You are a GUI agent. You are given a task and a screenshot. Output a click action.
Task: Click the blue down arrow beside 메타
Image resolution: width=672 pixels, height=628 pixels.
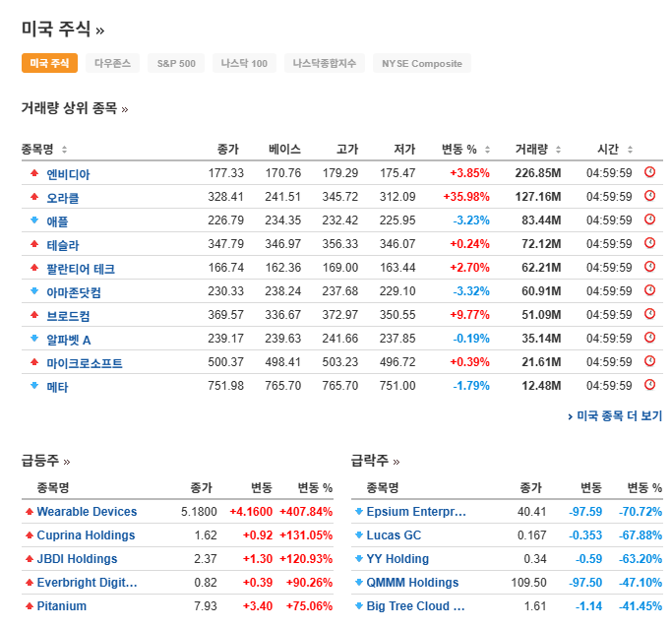coord(34,385)
